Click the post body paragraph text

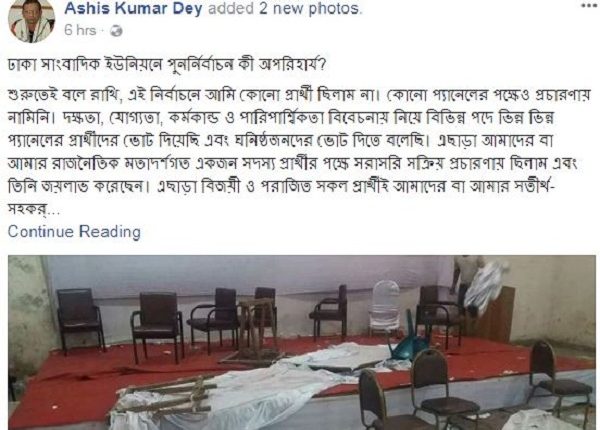tap(299, 152)
